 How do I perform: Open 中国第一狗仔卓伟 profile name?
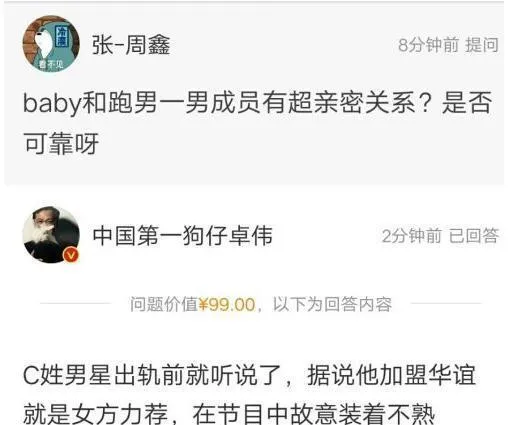point(183,236)
